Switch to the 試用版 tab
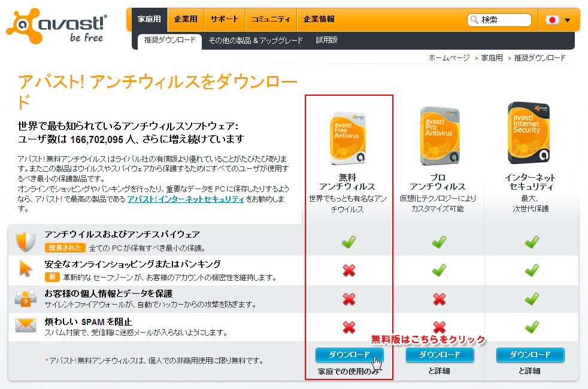Viewport: 588px width, 389px height. pos(326,40)
